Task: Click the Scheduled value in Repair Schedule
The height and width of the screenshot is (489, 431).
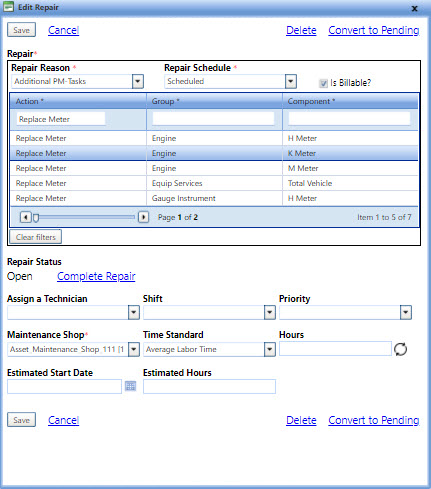Action: 225,81
